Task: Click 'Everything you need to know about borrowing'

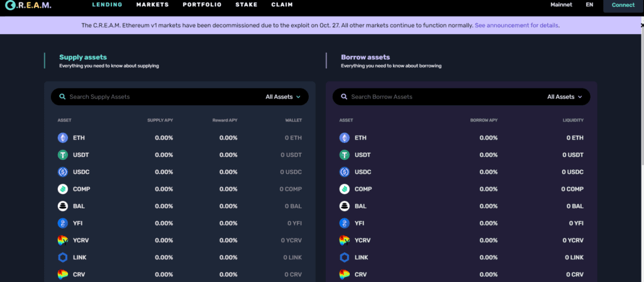Action: click(391, 65)
